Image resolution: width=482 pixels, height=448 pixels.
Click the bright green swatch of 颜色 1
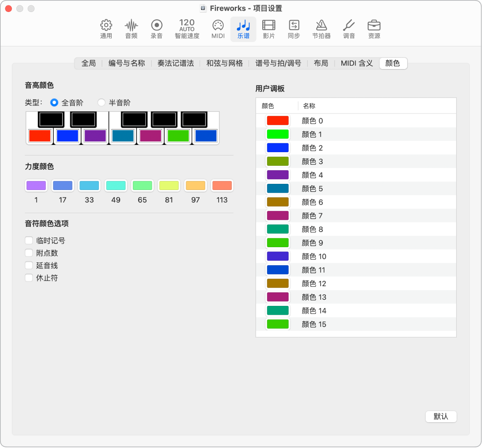278,134
